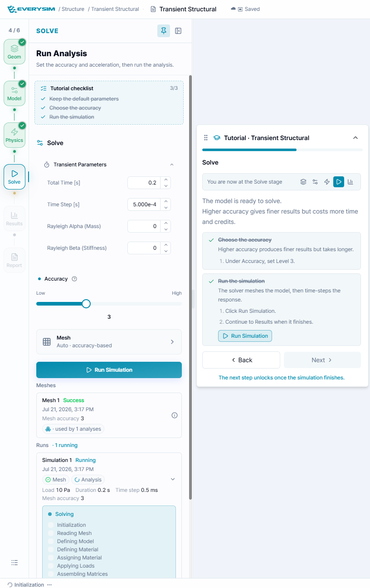Viewport: 370px width, 588px height.
Task: Click the Accuracy slider handle
Action: [86, 304]
